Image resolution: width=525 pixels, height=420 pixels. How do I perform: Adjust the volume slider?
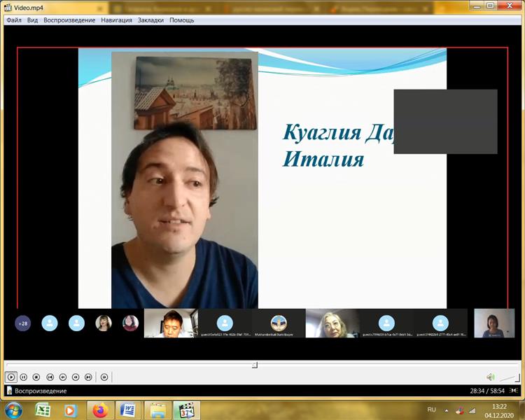point(510,377)
